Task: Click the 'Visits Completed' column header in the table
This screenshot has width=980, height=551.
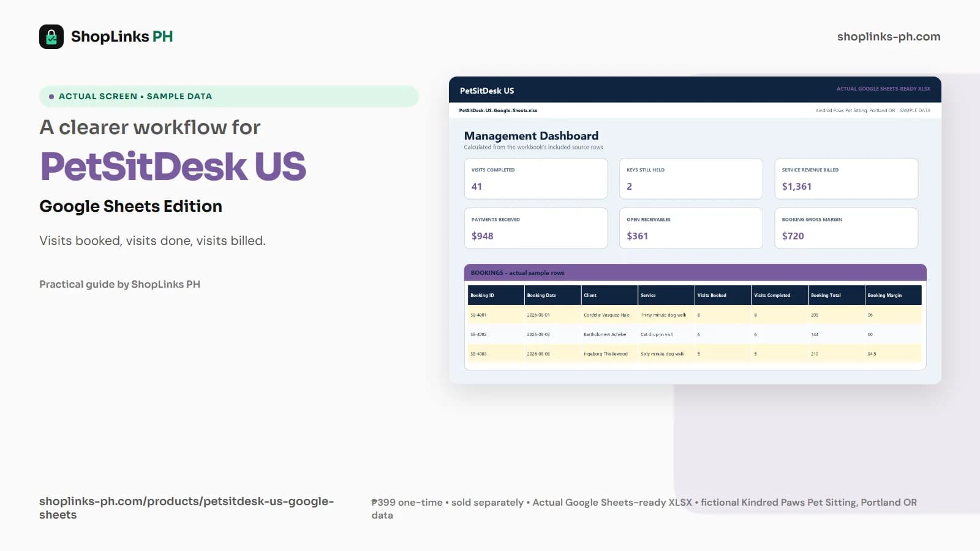Action: (780, 295)
